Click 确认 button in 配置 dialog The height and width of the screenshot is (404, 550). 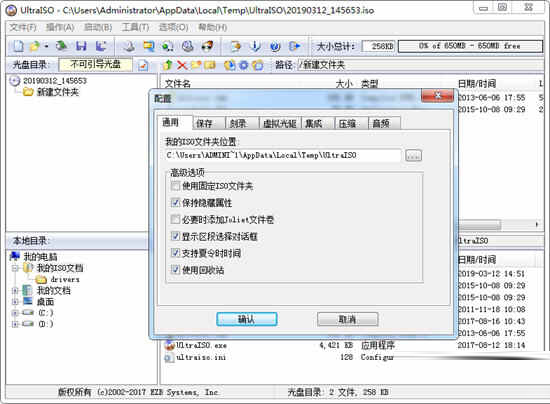pos(247,319)
